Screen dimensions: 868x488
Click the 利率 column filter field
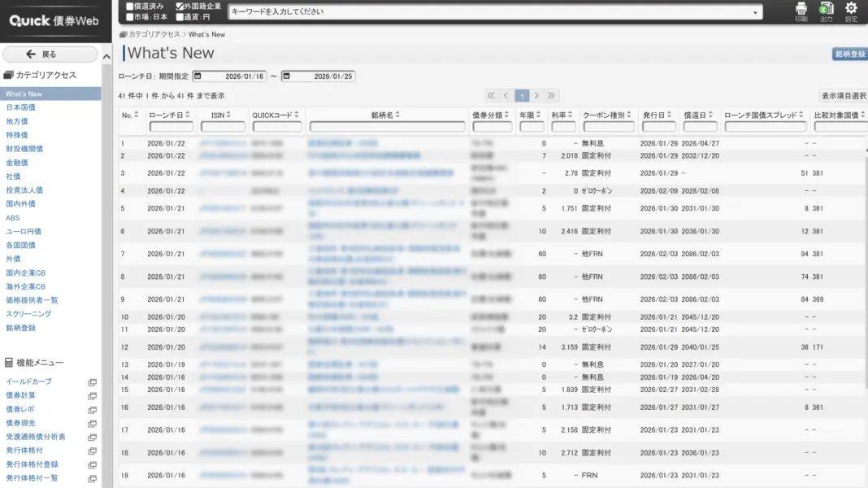point(563,127)
